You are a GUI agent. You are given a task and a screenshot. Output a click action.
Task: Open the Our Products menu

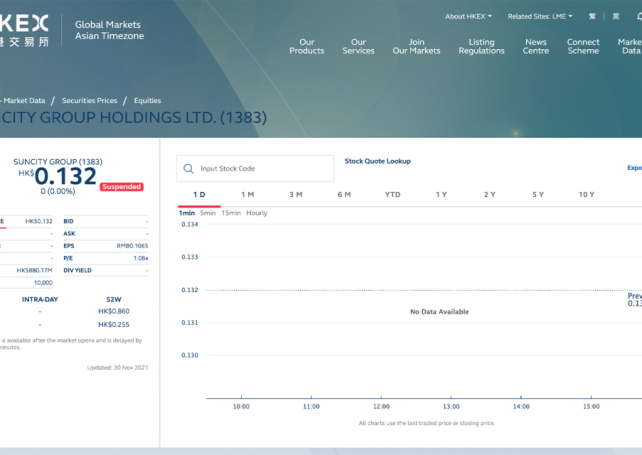[x=307, y=46]
